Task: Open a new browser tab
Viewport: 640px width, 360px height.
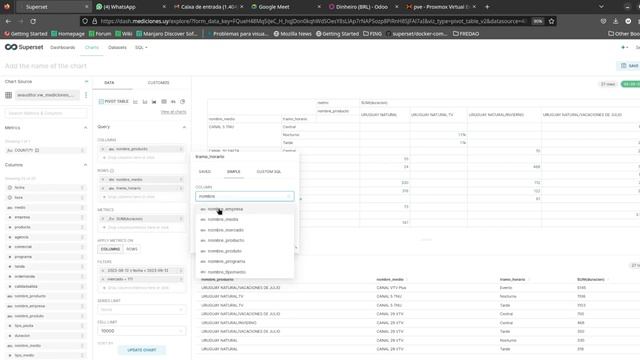Action: pyautogui.click(x=487, y=7)
